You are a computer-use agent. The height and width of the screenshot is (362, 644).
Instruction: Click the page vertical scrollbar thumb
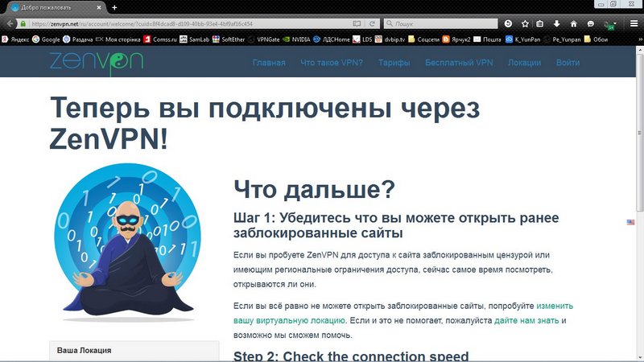click(x=640, y=133)
